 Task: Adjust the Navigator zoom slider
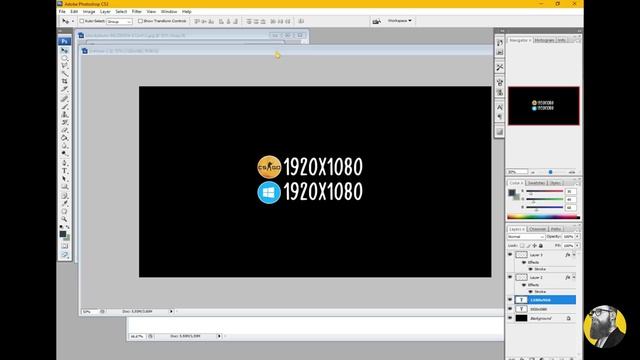551,172
